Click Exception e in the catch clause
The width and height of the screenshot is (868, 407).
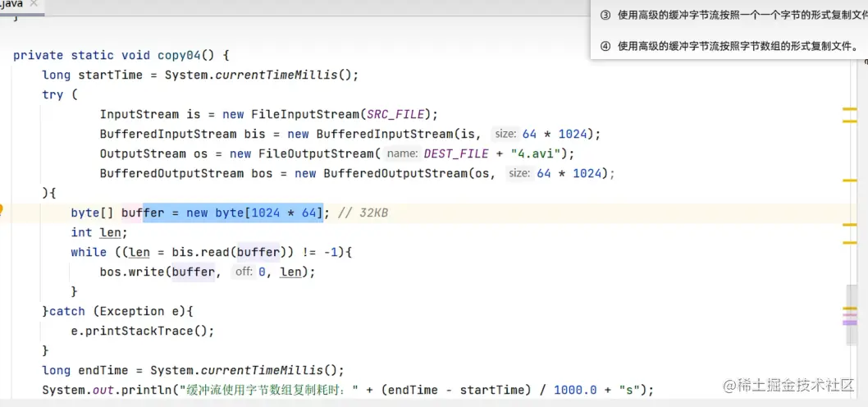[x=139, y=311]
